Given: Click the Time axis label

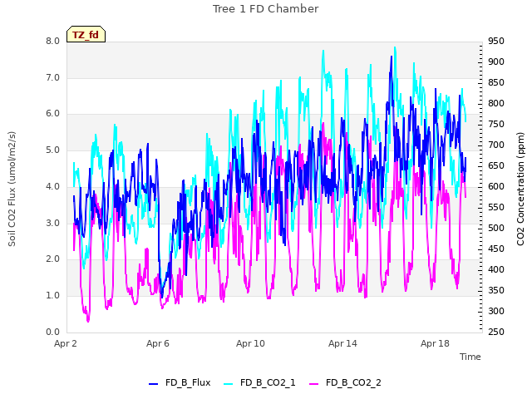Looking at the screenshot, I should coord(470,357).
